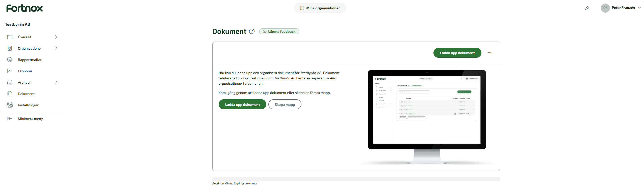The image size is (644, 194).
Task: Select Dokument in the sidebar
Action: tap(26, 94)
